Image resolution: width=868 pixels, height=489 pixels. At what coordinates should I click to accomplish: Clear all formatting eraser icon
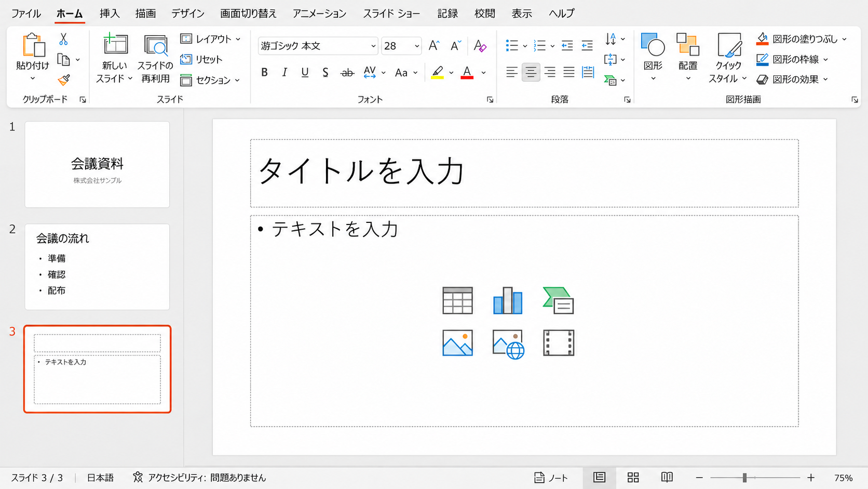(480, 46)
